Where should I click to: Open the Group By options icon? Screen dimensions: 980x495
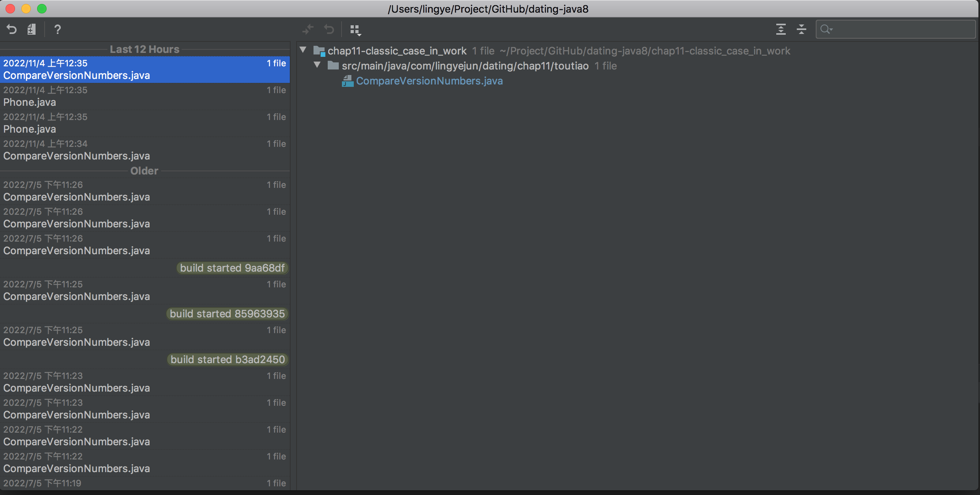(355, 30)
